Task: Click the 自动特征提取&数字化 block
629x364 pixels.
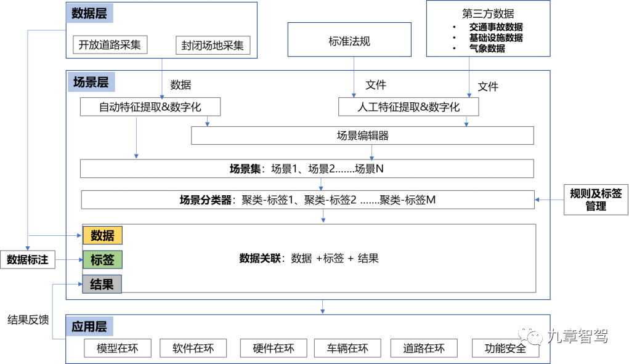Action: (x=150, y=107)
